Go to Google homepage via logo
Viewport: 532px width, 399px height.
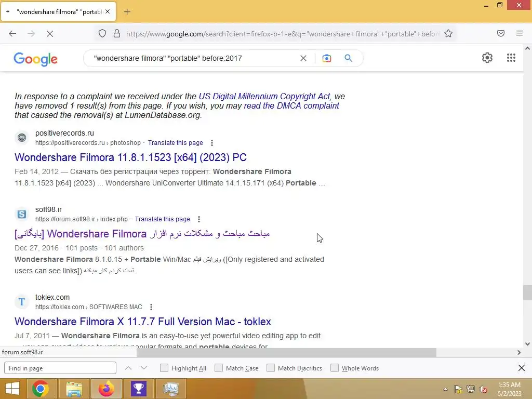[36, 59]
